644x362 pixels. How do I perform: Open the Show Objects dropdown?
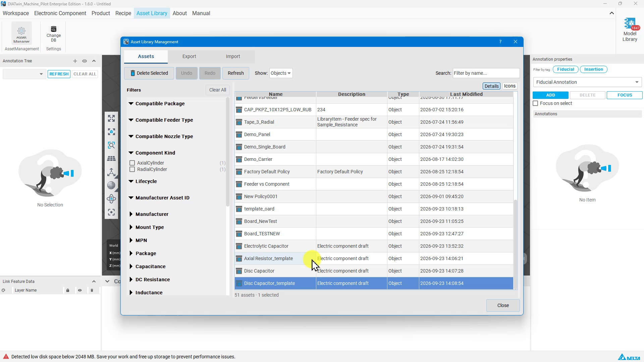click(x=281, y=73)
